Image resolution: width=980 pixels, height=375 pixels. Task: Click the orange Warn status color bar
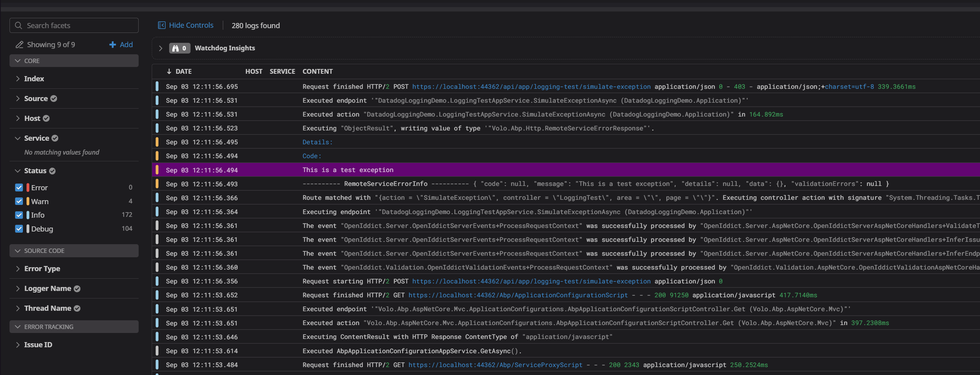tap(28, 201)
